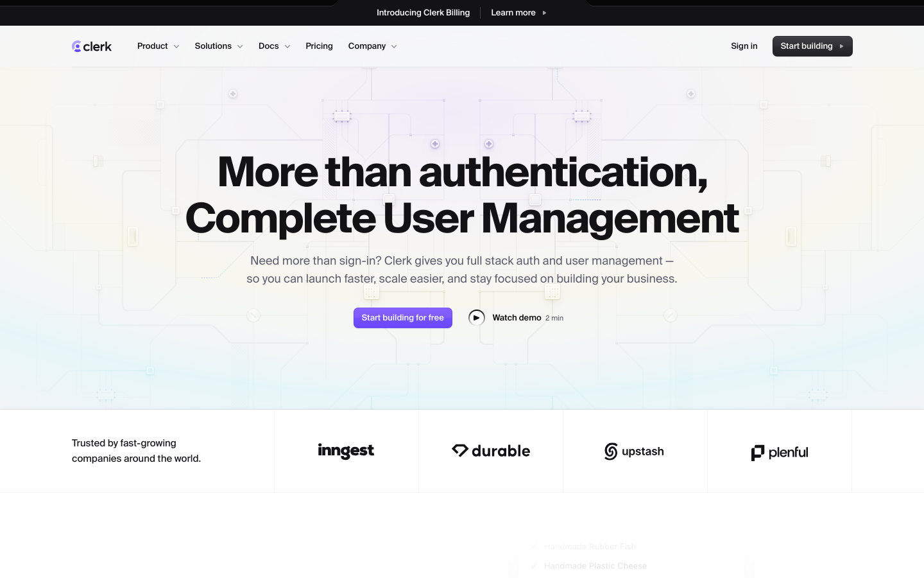Click the Watch demo text label

pyautogui.click(x=517, y=318)
